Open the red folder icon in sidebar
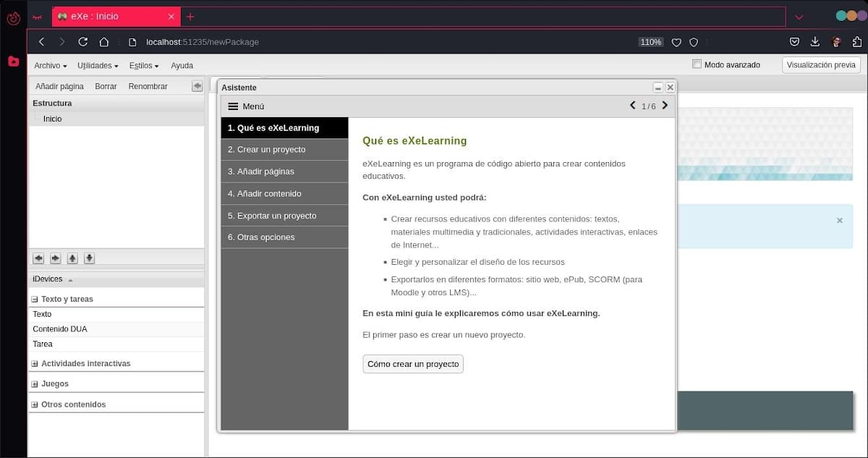Screen dimensions: 868x458 [x=13, y=62]
